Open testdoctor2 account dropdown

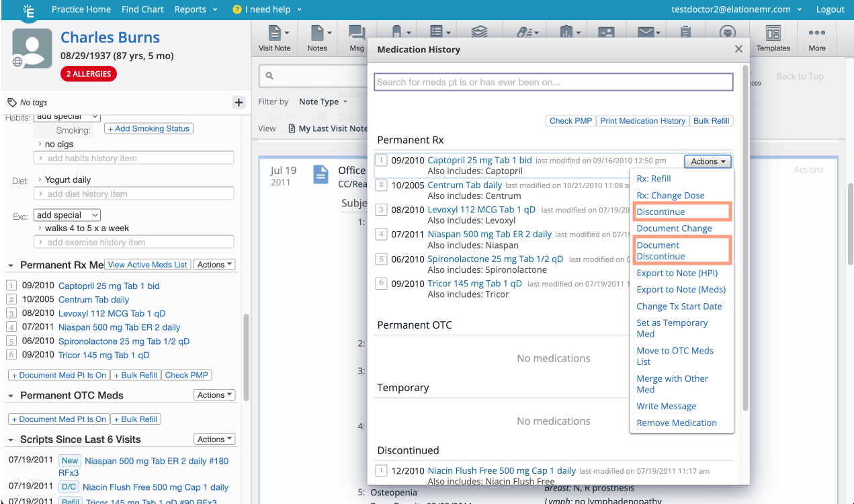[x=736, y=9]
